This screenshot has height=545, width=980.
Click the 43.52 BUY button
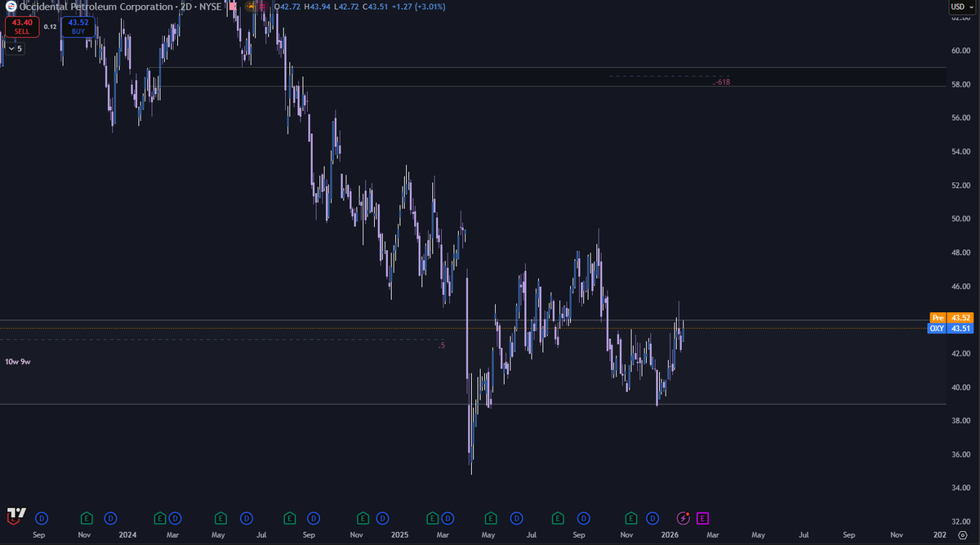click(78, 26)
